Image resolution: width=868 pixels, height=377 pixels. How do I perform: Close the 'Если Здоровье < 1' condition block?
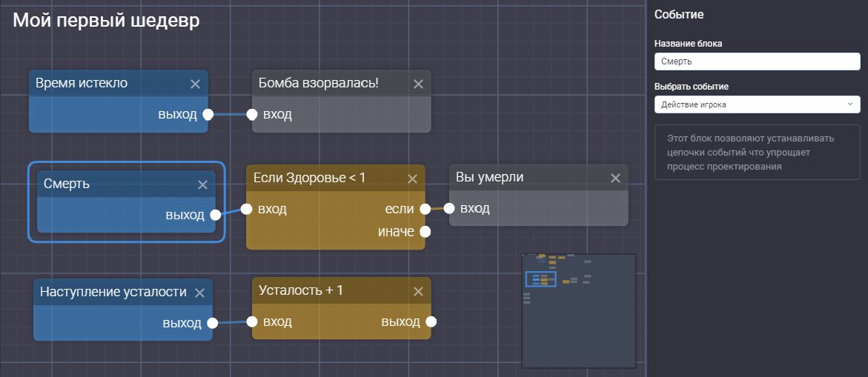tap(412, 179)
